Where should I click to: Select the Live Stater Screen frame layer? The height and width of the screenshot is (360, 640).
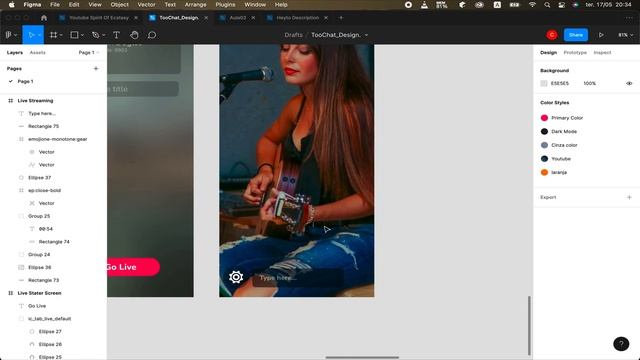click(x=39, y=293)
